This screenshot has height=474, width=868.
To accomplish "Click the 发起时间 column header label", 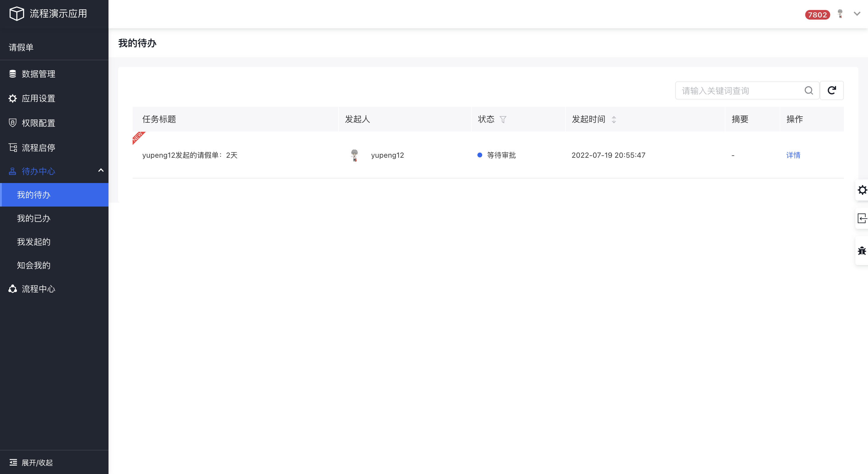I will (x=589, y=119).
